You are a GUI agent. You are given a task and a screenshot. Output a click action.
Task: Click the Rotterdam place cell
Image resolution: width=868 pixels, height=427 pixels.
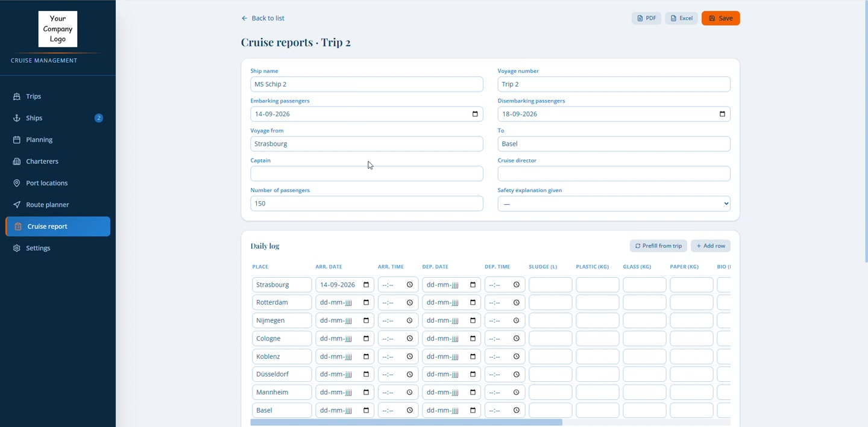(281, 302)
